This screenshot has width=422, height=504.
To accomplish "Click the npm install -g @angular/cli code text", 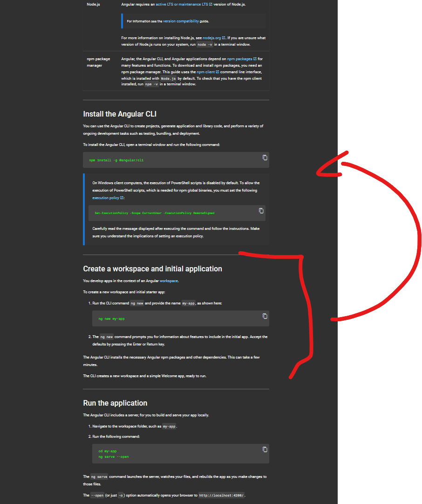I will point(116,160).
